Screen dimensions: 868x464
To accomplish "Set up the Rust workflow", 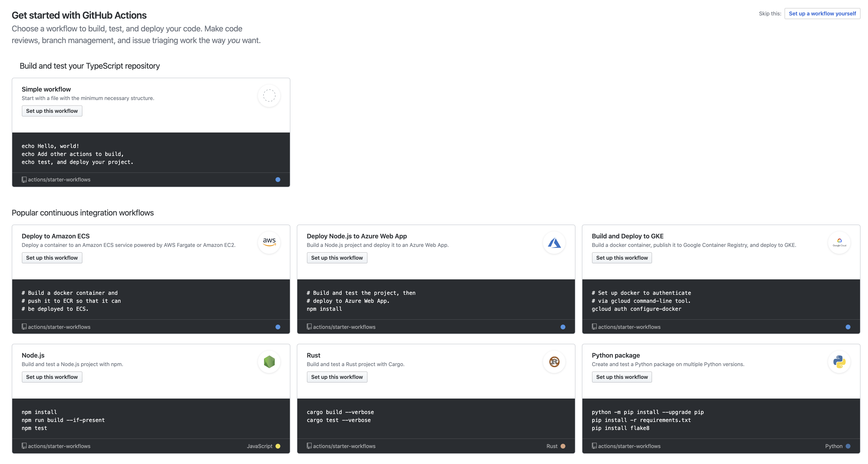I will (337, 377).
